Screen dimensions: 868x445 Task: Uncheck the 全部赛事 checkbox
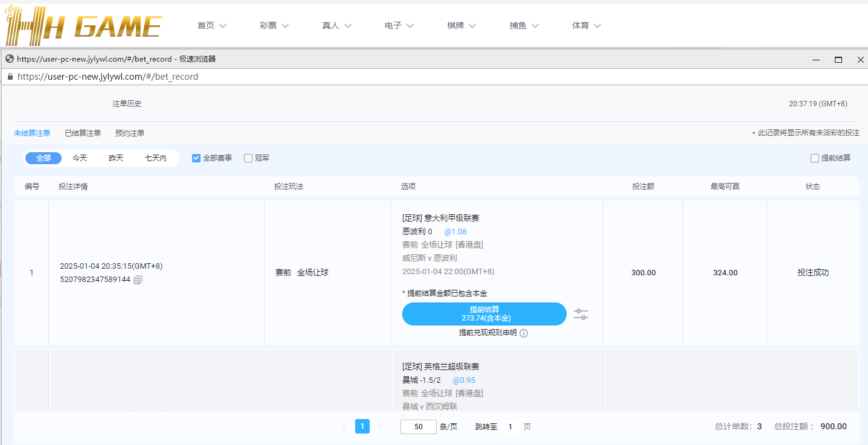[196, 158]
